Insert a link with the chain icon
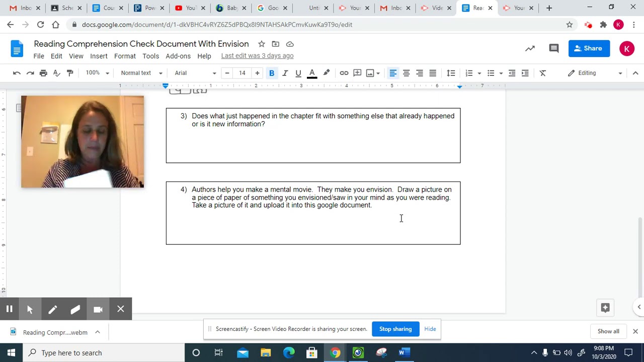This screenshot has height=362, width=644. (344, 73)
